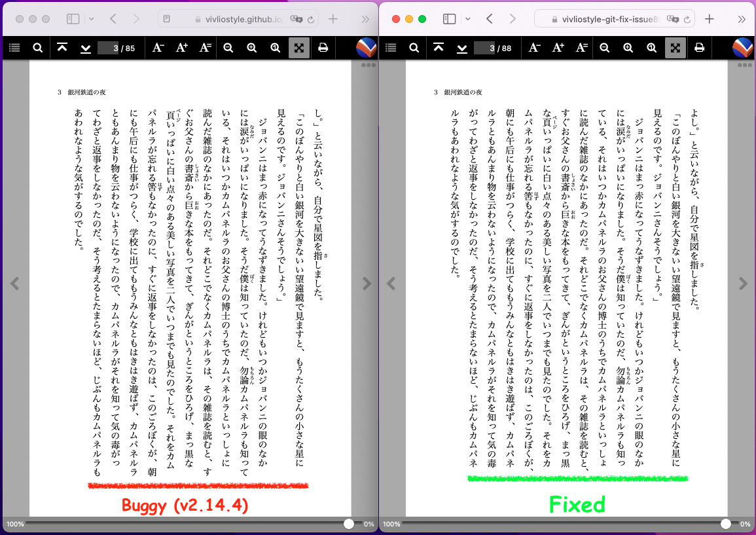The image size is (756, 535).
Task: Print the fixed document
Action: click(x=700, y=47)
